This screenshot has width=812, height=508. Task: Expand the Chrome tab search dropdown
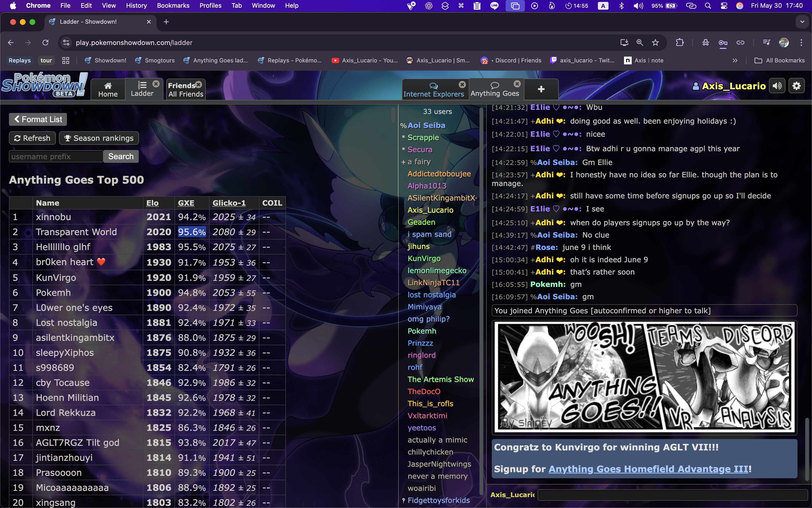tap(802, 22)
